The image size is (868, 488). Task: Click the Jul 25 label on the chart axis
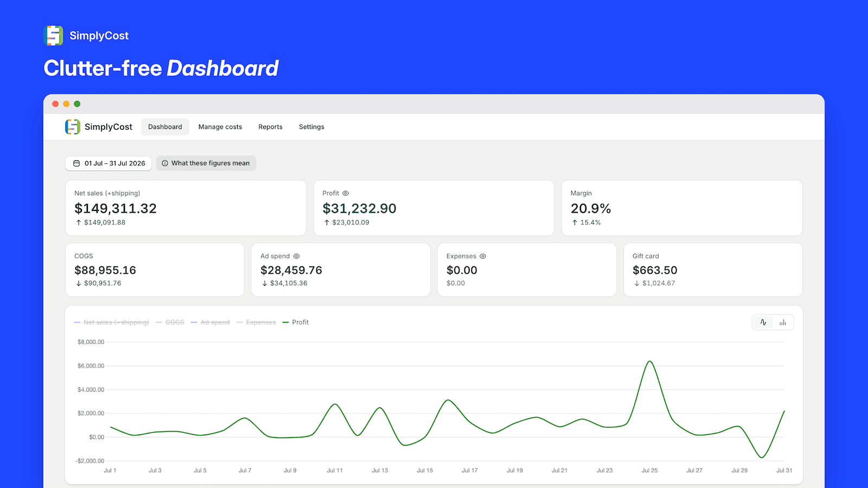pos(649,470)
